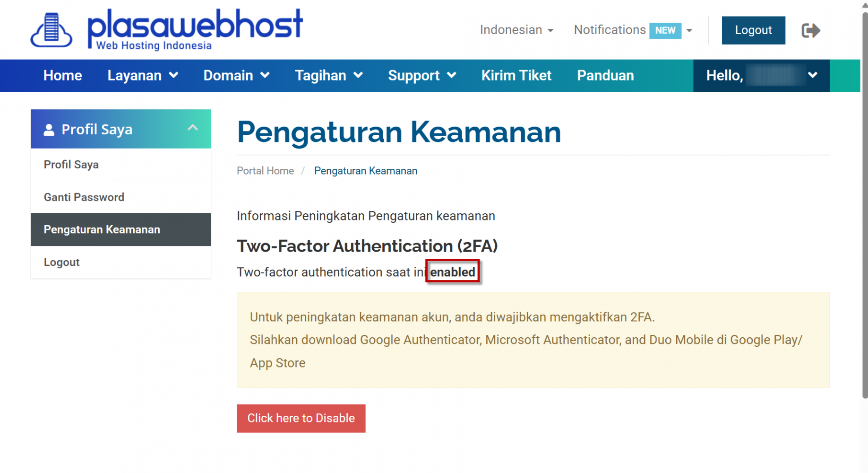Go to Home in the navigation bar

click(63, 76)
